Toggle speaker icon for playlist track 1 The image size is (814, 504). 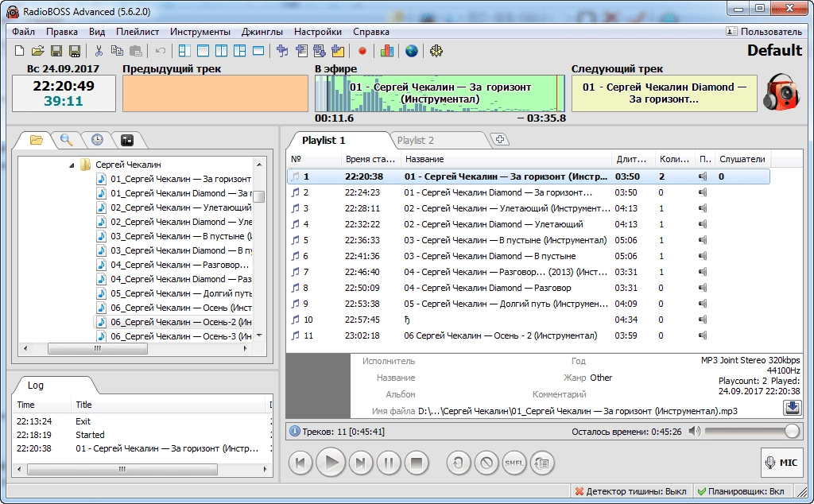[703, 176]
